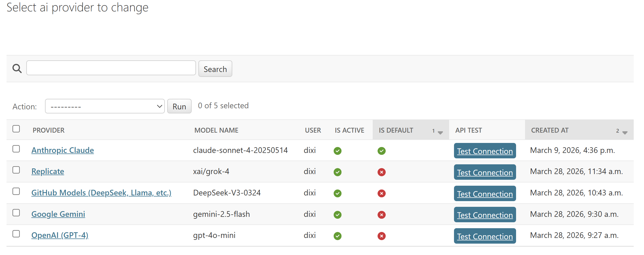Click the '0 of 5 selected' counter
The image size is (644, 255).
pyautogui.click(x=223, y=106)
